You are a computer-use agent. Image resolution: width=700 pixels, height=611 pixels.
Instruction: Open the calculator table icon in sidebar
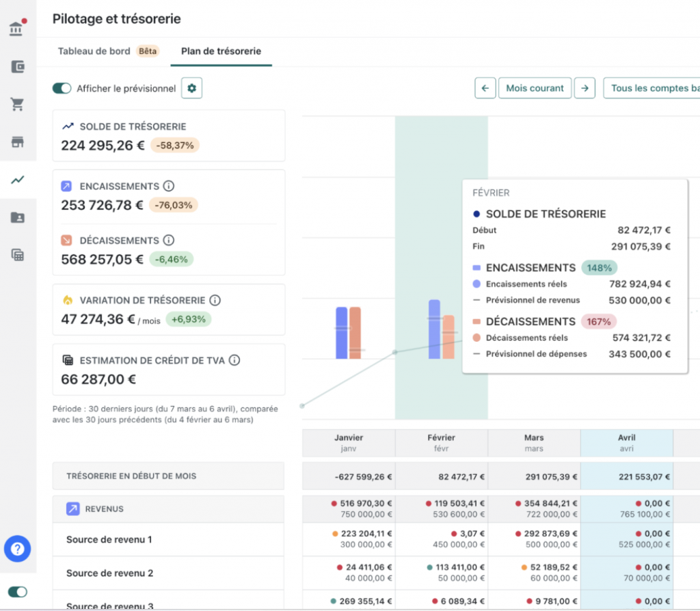pos(18,255)
